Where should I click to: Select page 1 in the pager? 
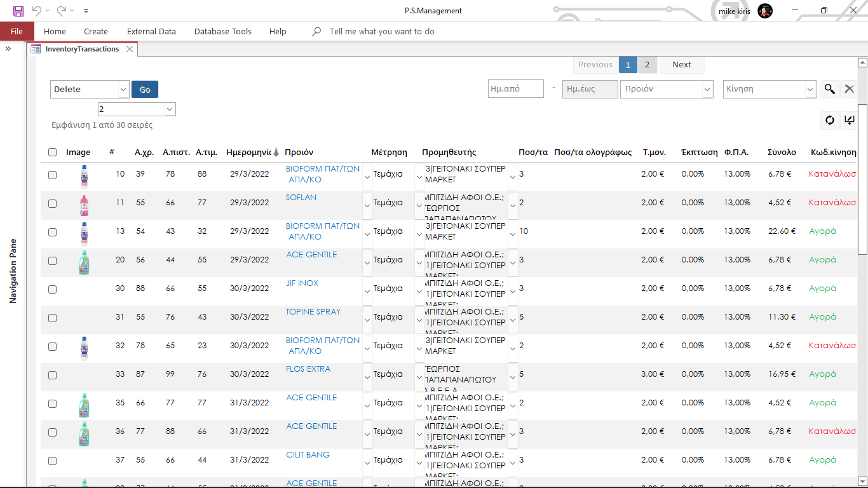tap(628, 64)
